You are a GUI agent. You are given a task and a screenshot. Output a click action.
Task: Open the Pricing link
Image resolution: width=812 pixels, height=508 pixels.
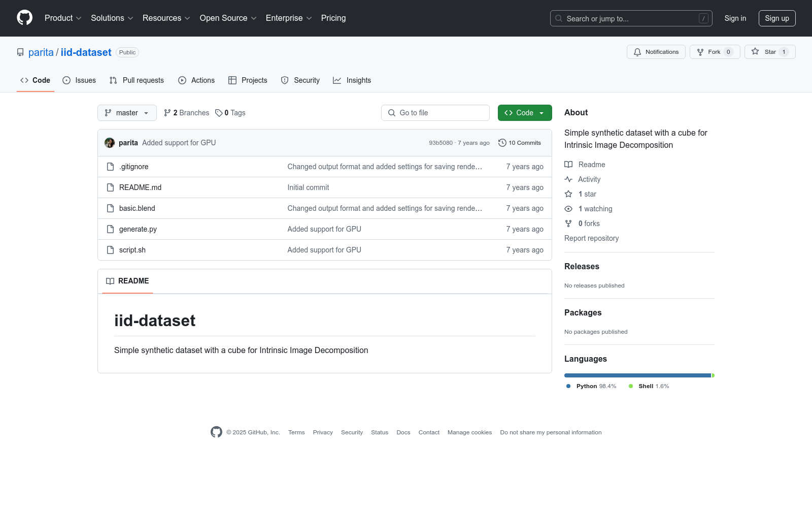coord(333,18)
